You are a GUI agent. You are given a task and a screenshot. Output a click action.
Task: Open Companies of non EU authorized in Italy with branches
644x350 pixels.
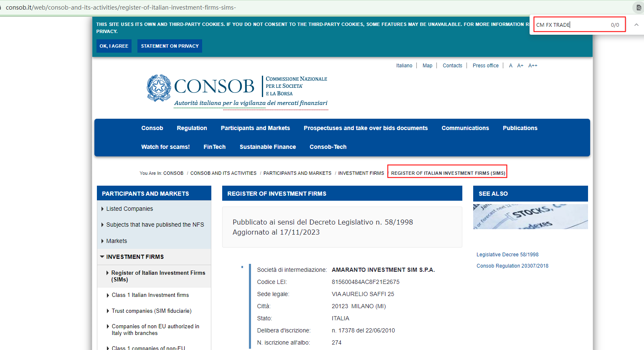coord(155,330)
